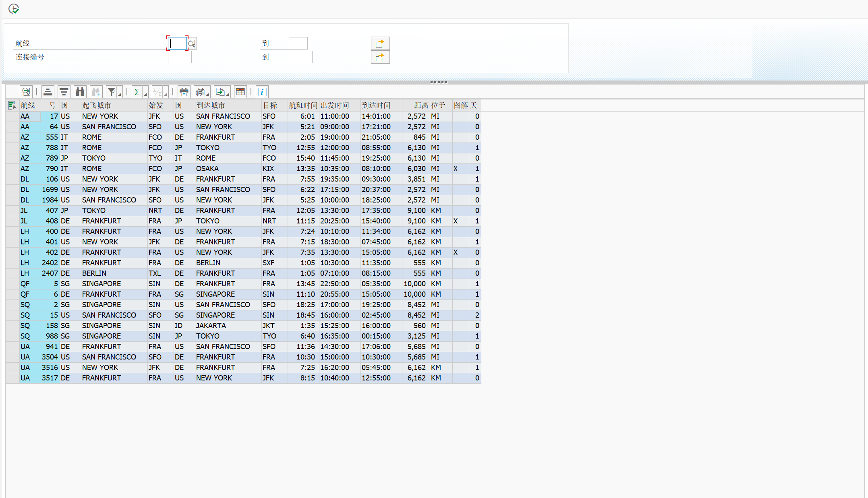
Task: Open the Details magnifier toolbar icon
Action: [26, 92]
